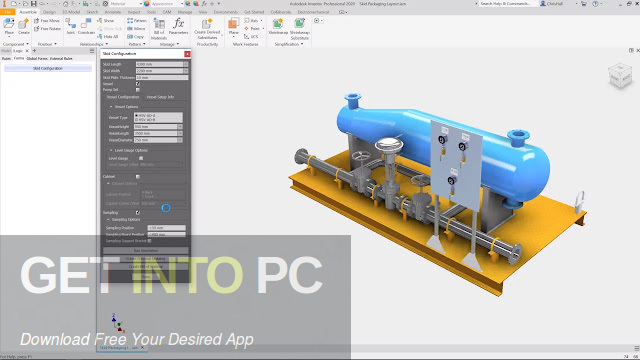The width and height of the screenshot is (640, 360).
Task: Collapse the Level Gauge Options section
Action: [x=111, y=151]
